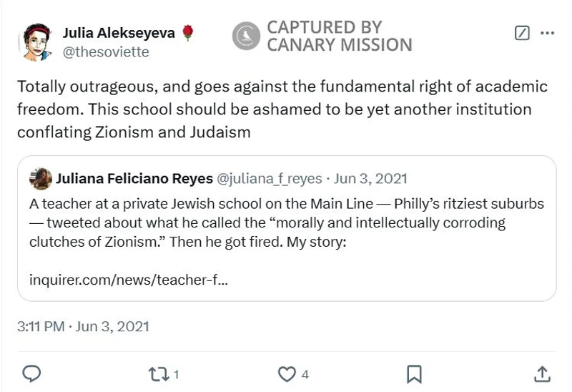Bookmark this tweet
Viewport: 572px width, 392px height.
pos(413,373)
